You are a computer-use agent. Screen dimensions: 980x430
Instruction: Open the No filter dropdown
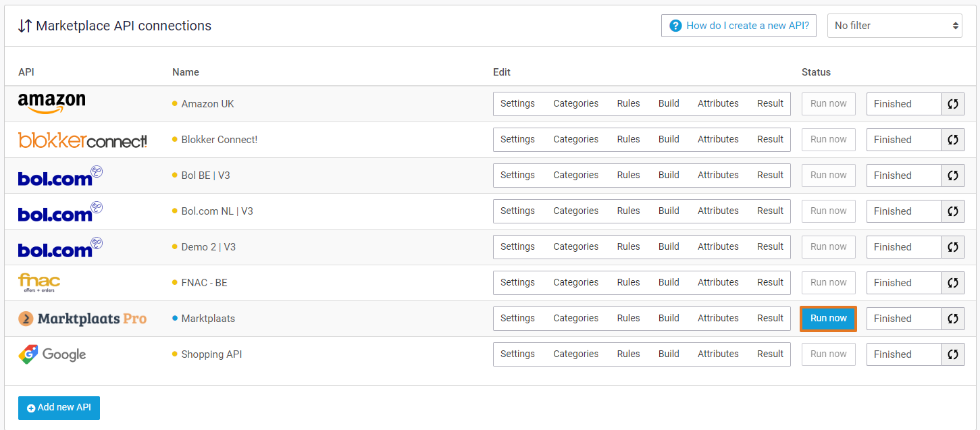coord(894,26)
